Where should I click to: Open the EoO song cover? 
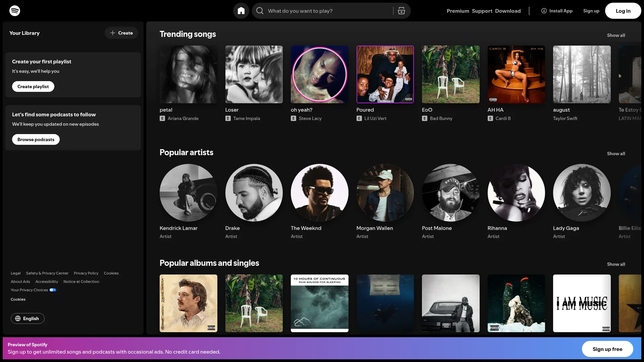coord(451,74)
